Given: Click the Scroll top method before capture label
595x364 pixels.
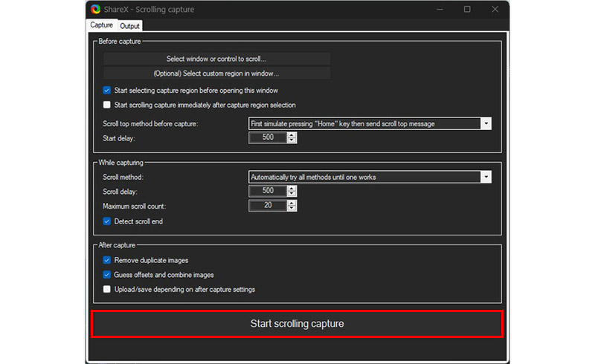Looking at the screenshot, I should click(150, 124).
